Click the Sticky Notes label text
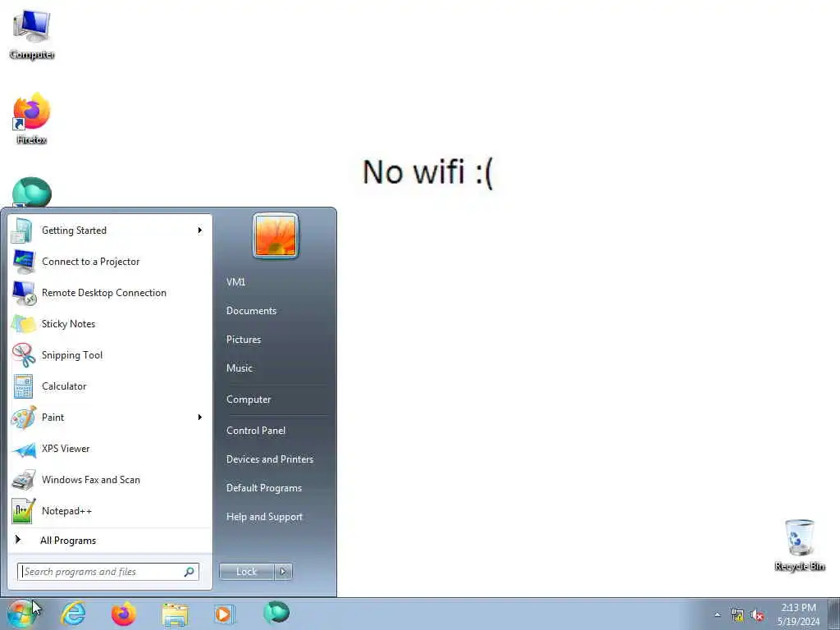Viewport: 840px width, 630px height. (69, 324)
